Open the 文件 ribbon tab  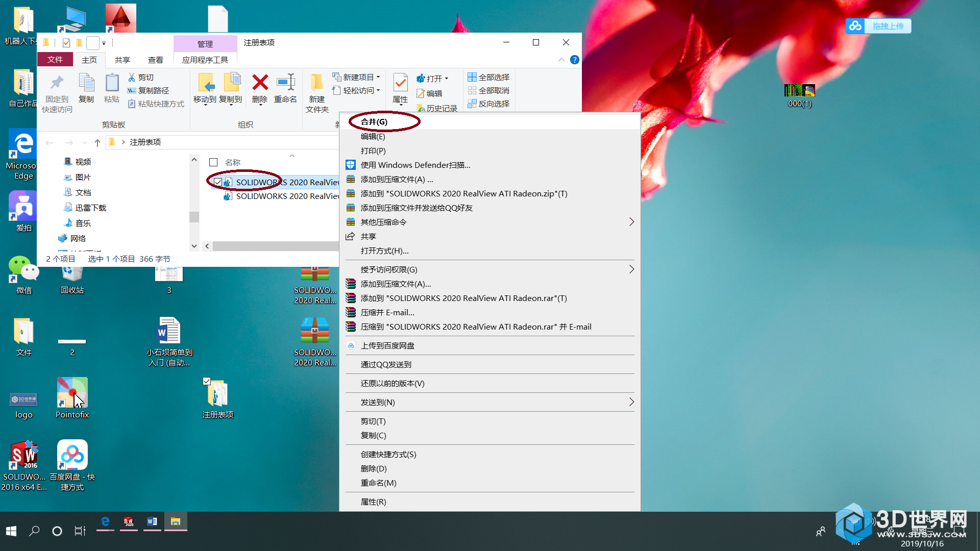pyautogui.click(x=55, y=60)
